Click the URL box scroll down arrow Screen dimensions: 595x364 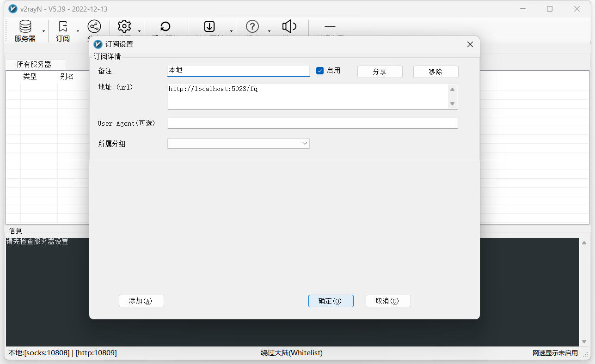453,103
